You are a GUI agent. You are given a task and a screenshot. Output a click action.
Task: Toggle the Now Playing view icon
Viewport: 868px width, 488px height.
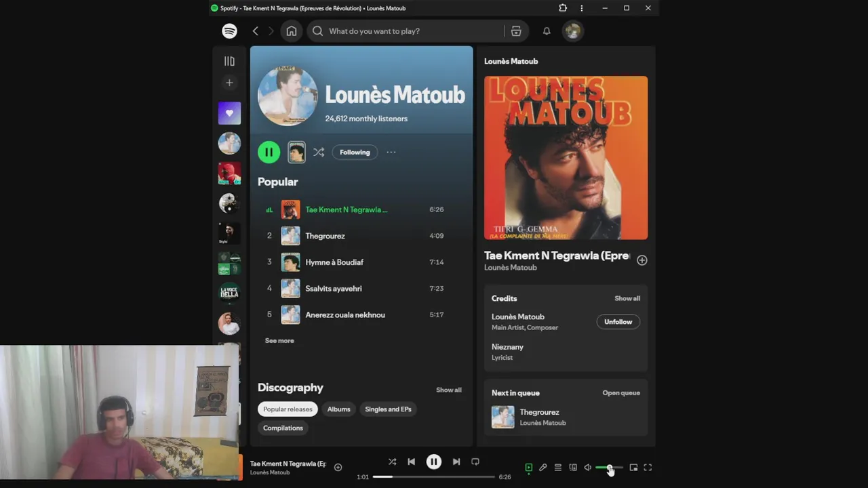(x=528, y=468)
